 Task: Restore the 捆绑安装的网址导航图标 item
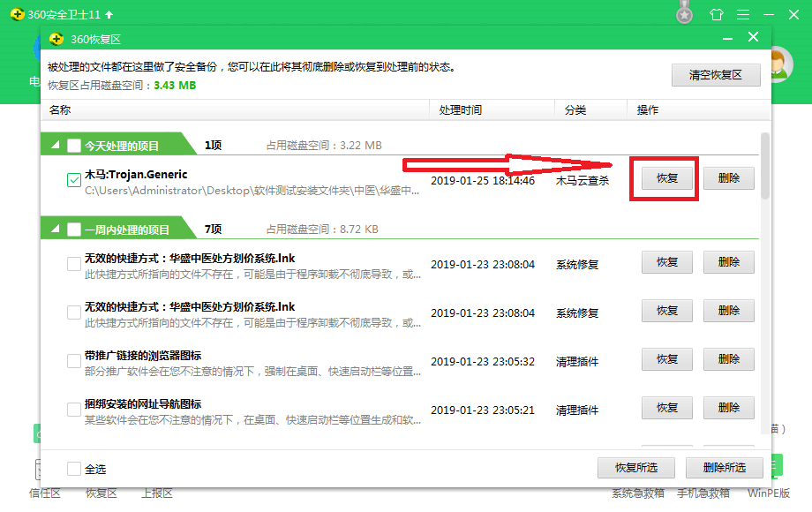click(x=667, y=408)
